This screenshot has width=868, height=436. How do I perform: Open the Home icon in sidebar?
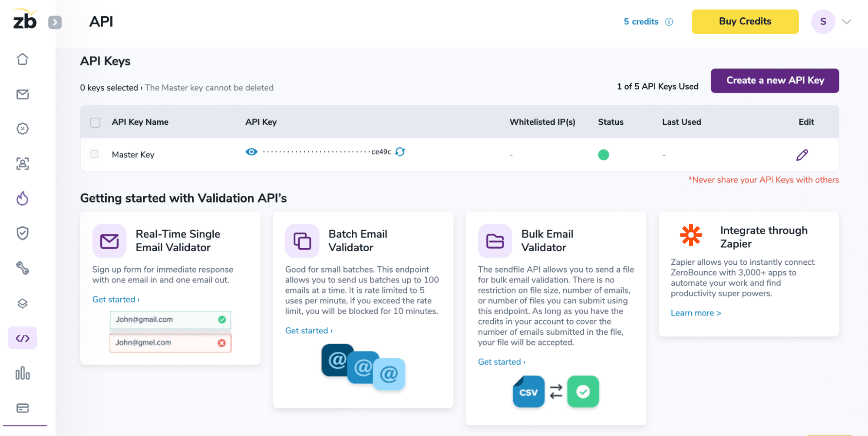coord(23,59)
